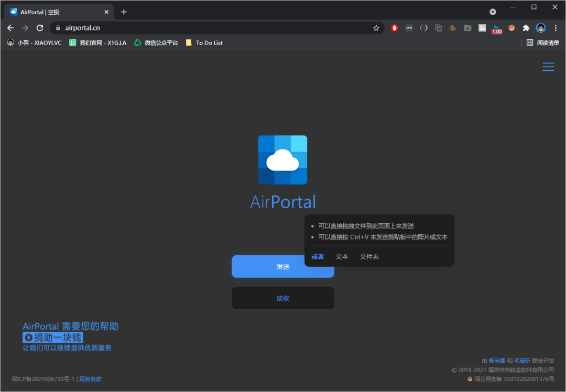Open the 阅读清单 reading list
Image resolution: width=566 pixels, height=392 pixels.
pyautogui.click(x=542, y=42)
